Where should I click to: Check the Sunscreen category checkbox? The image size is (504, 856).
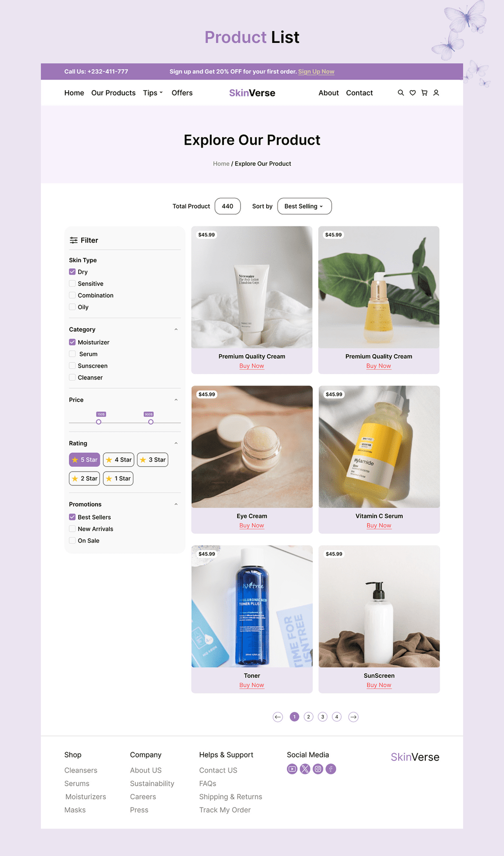(72, 366)
